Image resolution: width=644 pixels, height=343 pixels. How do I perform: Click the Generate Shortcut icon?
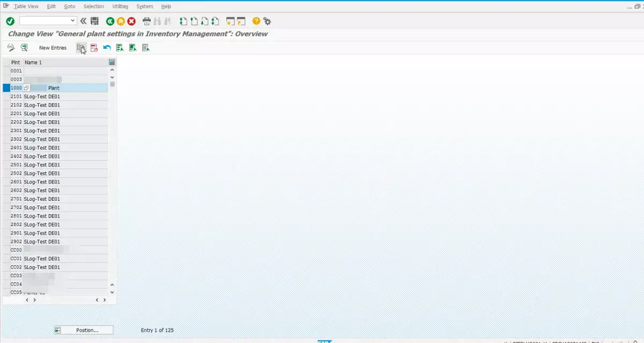241,21
